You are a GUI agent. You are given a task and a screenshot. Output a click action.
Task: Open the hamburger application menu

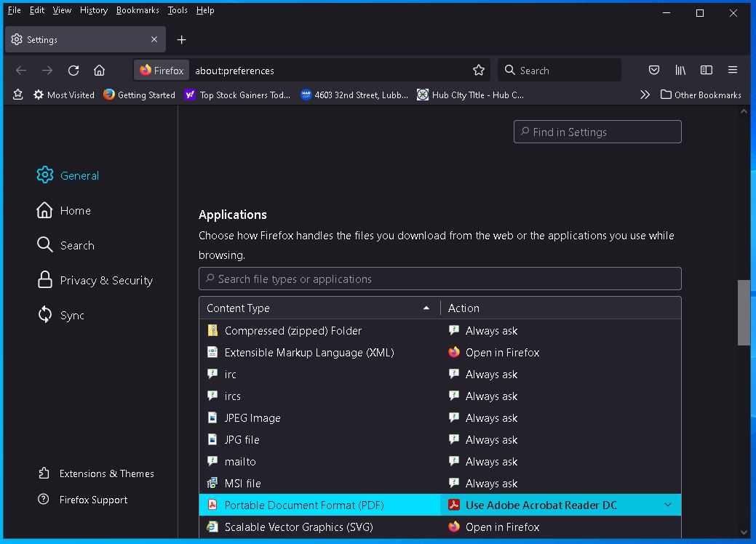[733, 71]
